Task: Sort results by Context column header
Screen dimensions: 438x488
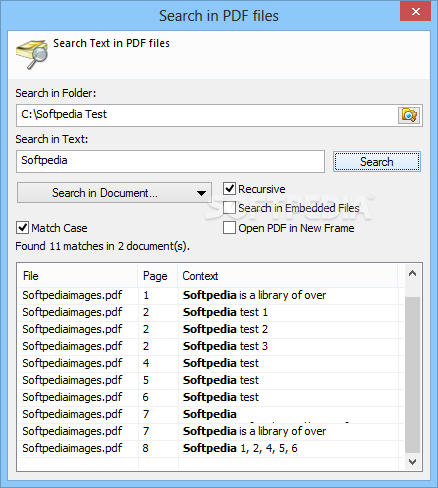Action: (x=288, y=276)
